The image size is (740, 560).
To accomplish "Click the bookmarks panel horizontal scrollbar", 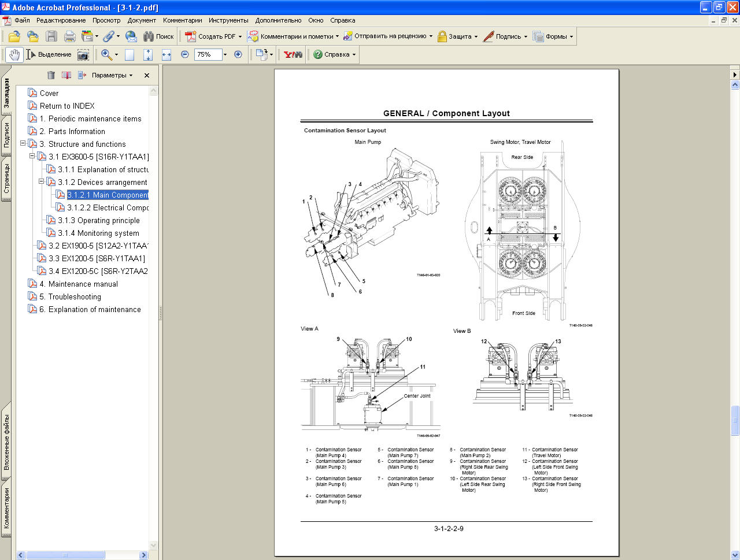I will tap(65, 555).
